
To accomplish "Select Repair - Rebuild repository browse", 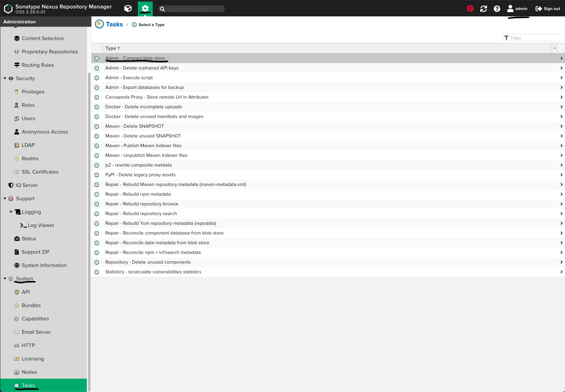I will coord(328,204).
